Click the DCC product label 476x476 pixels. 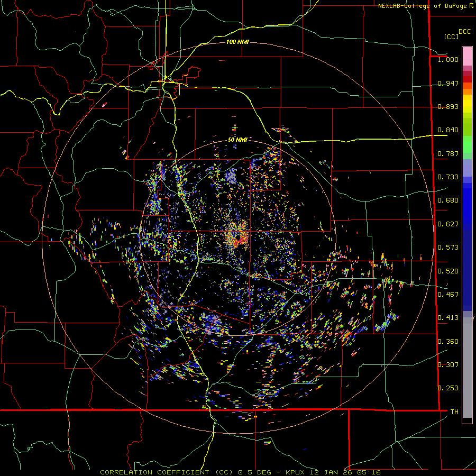464,32
